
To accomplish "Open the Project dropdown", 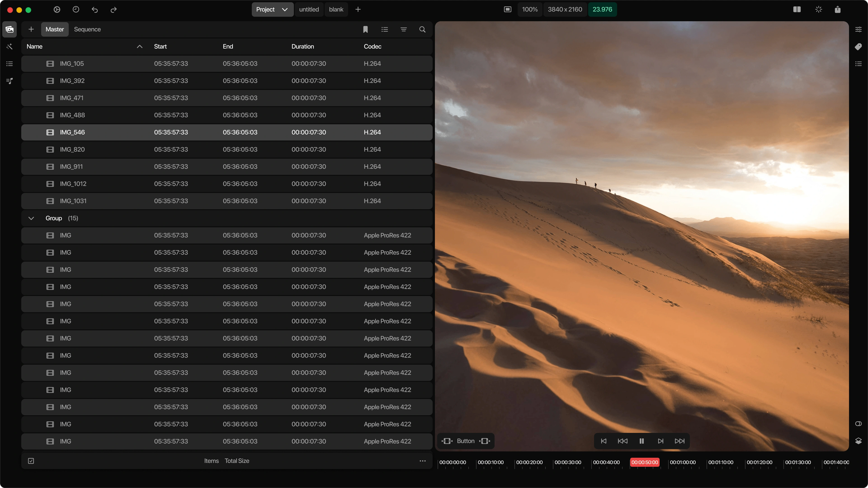I will [x=272, y=9].
